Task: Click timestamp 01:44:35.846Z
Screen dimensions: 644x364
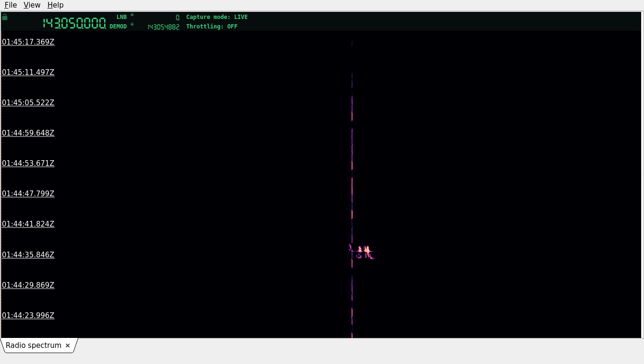Action: point(28,255)
